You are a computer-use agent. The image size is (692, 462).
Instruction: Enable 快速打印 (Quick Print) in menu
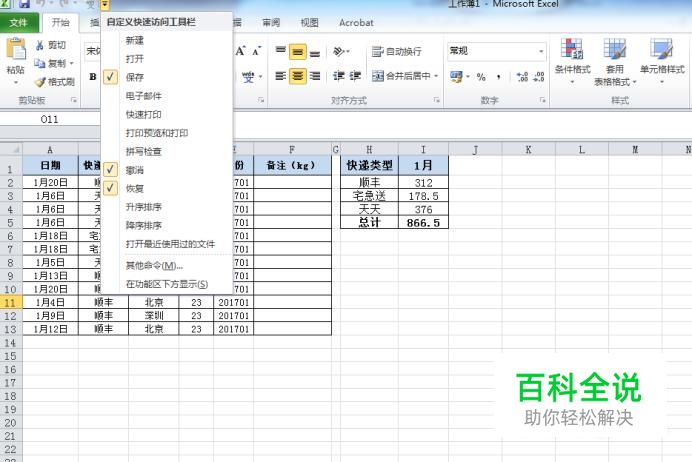pyautogui.click(x=167, y=115)
